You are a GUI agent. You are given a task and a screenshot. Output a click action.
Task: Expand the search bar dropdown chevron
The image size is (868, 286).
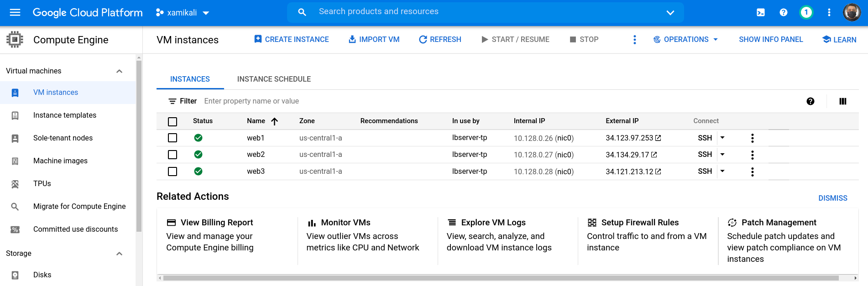(670, 12)
